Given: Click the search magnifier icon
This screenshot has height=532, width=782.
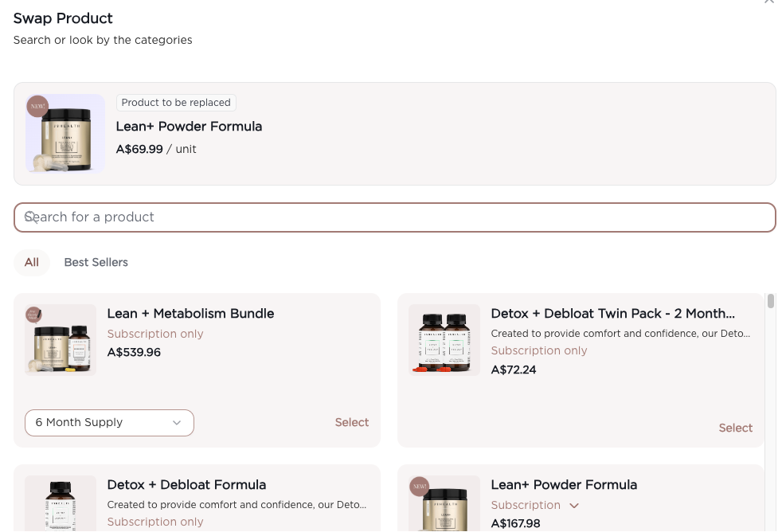Looking at the screenshot, I should point(30,217).
